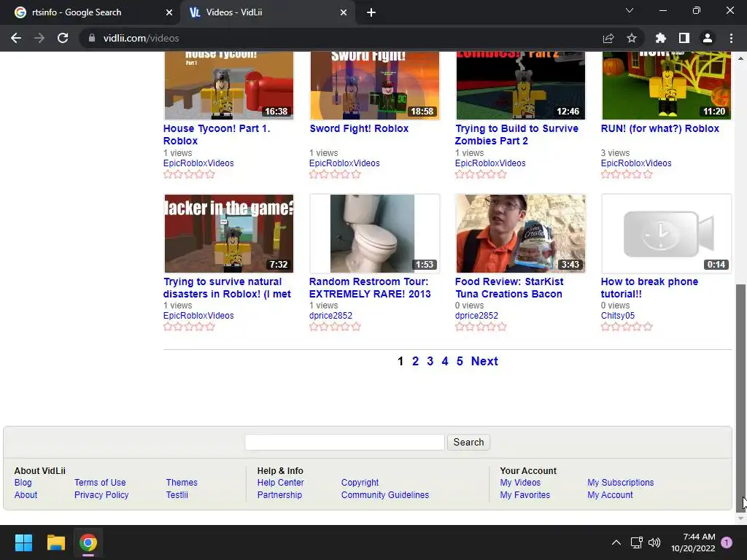This screenshot has width=747, height=560.
Task: Open the My Subscriptions link
Action: point(620,483)
